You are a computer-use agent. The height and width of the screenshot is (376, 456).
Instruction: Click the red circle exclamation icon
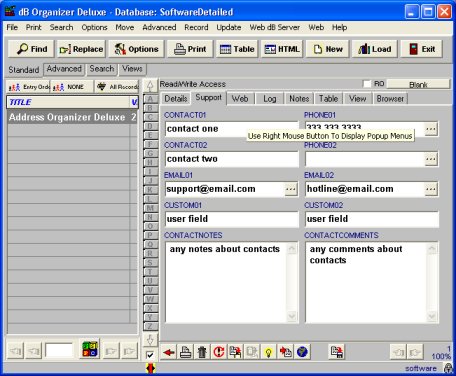click(x=219, y=352)
